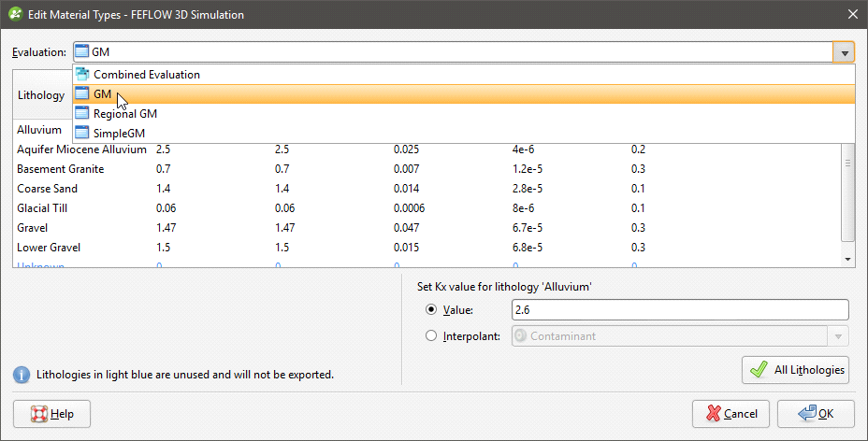Click the All Lithologies button
Image resolution: width=868 pixels, height=441 pixels.
click(795, 370)
